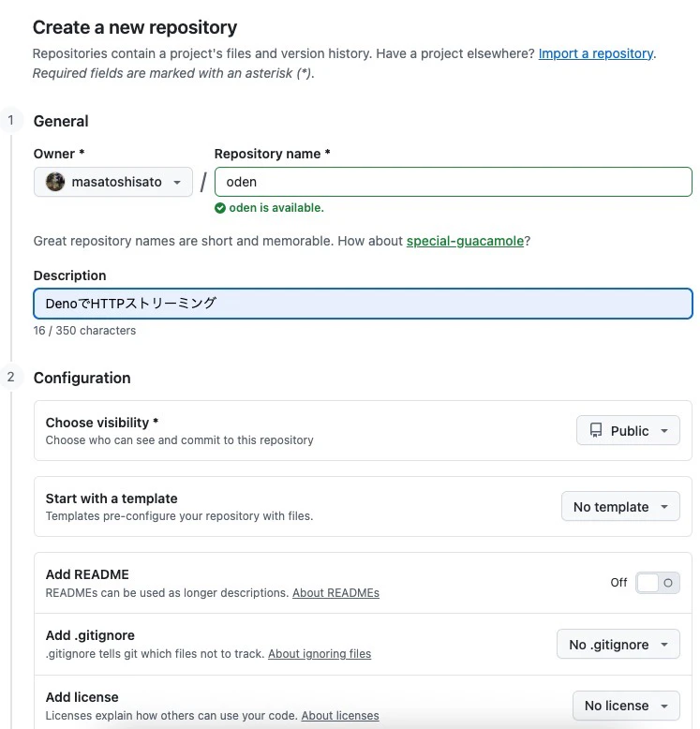This screenshot has height=729, width=700.
Task: Click the Create a new repository heading
Action: pyautogui.click(x=135, y=27)
